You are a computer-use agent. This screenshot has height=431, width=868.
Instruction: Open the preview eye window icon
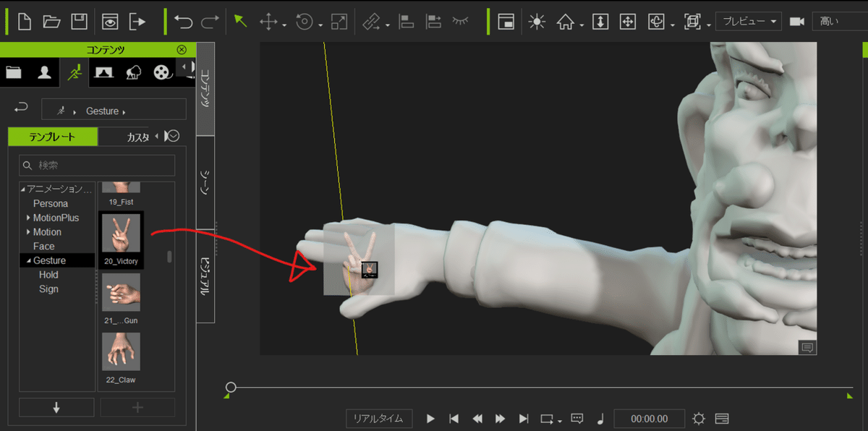[110, 22]
